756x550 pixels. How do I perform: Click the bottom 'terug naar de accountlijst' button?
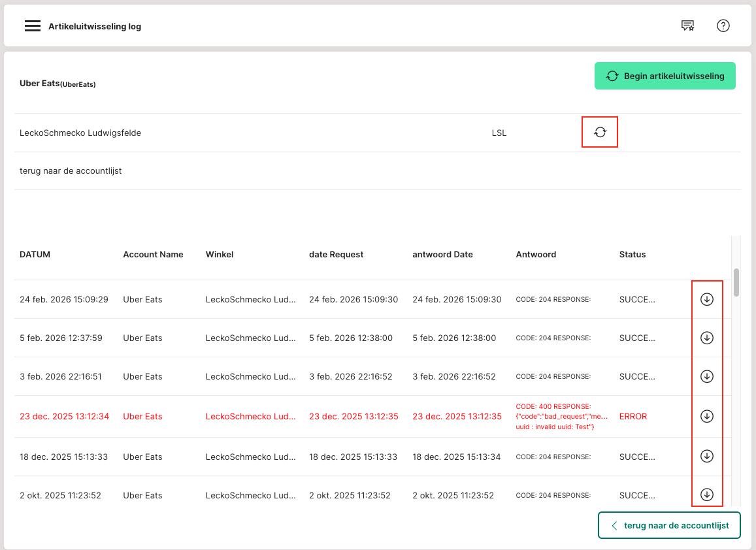click(669, 525)
